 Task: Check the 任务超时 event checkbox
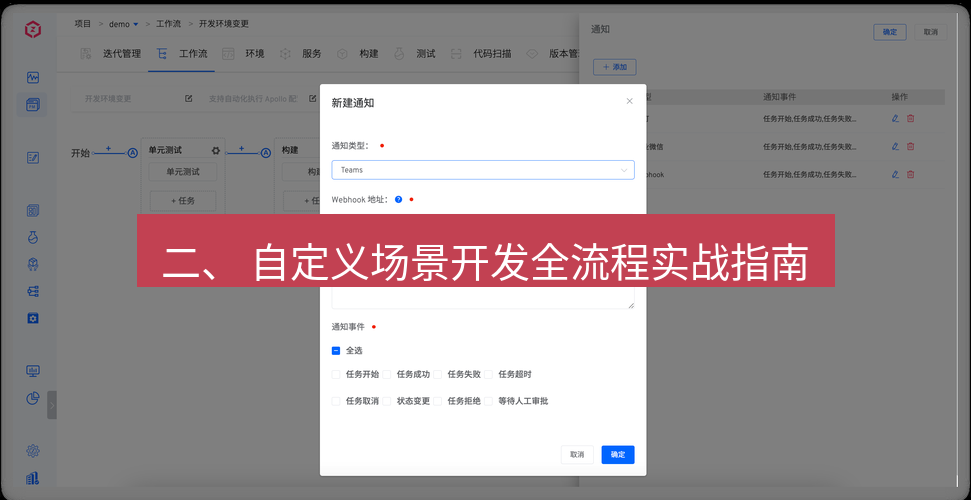pos(489,374)
